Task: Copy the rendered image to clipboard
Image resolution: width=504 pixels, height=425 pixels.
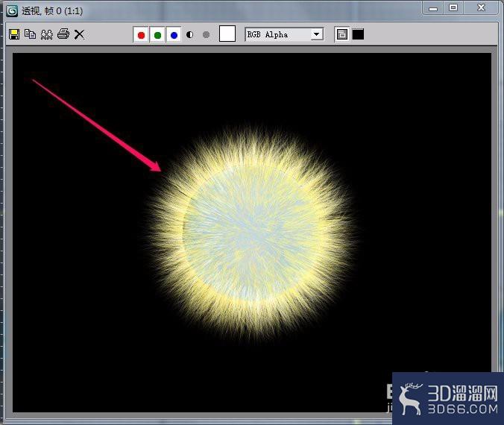Action: tap(31, 34)
